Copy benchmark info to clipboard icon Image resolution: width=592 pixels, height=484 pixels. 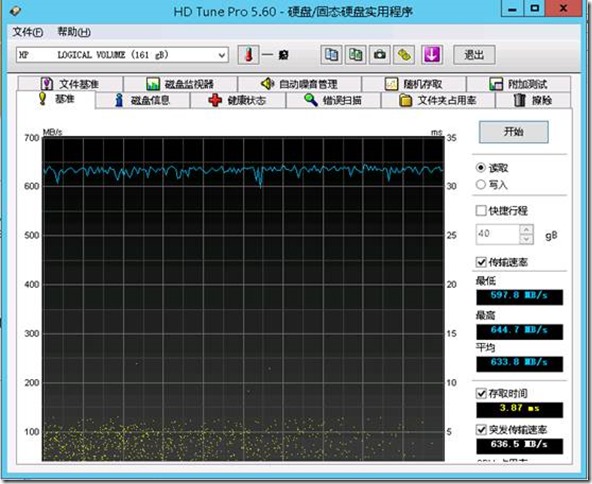tap(331, 55)
